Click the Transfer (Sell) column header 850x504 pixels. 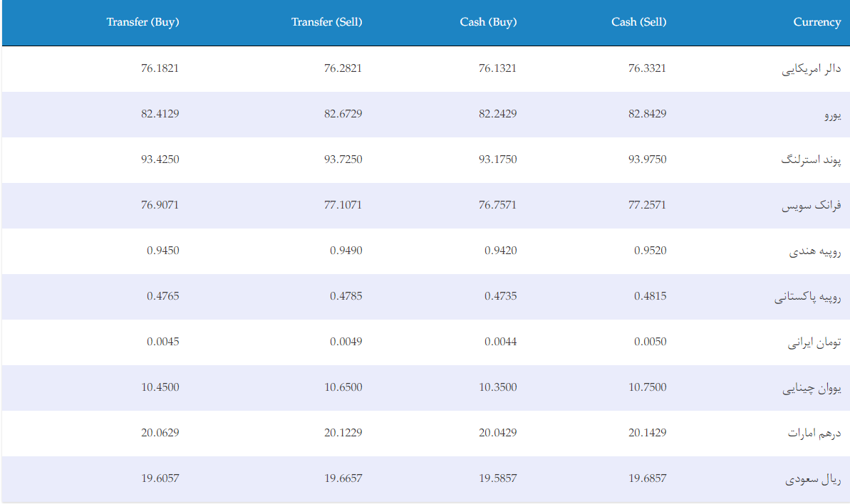(x=326, y=22)
